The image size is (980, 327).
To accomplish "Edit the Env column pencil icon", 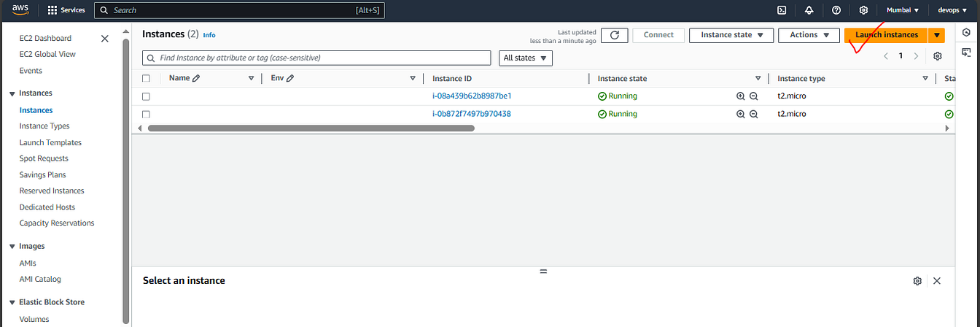I will pyautogui.click(x=290, y=78).
